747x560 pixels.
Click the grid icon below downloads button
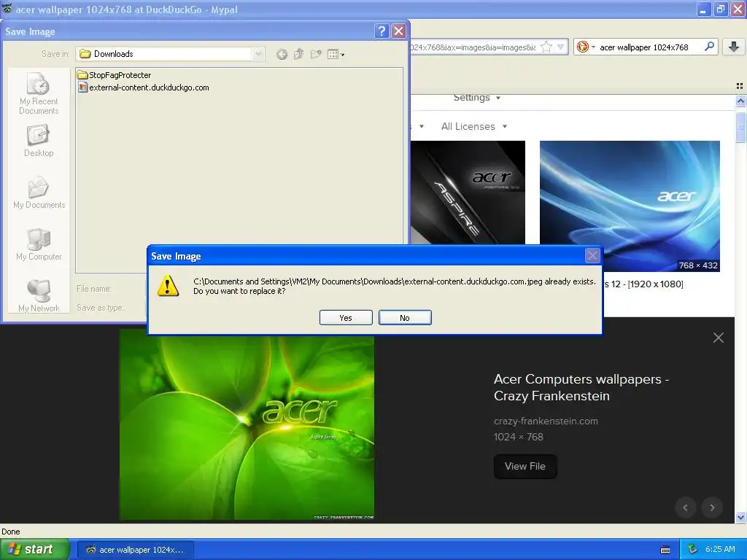click(x=740, y=86)
